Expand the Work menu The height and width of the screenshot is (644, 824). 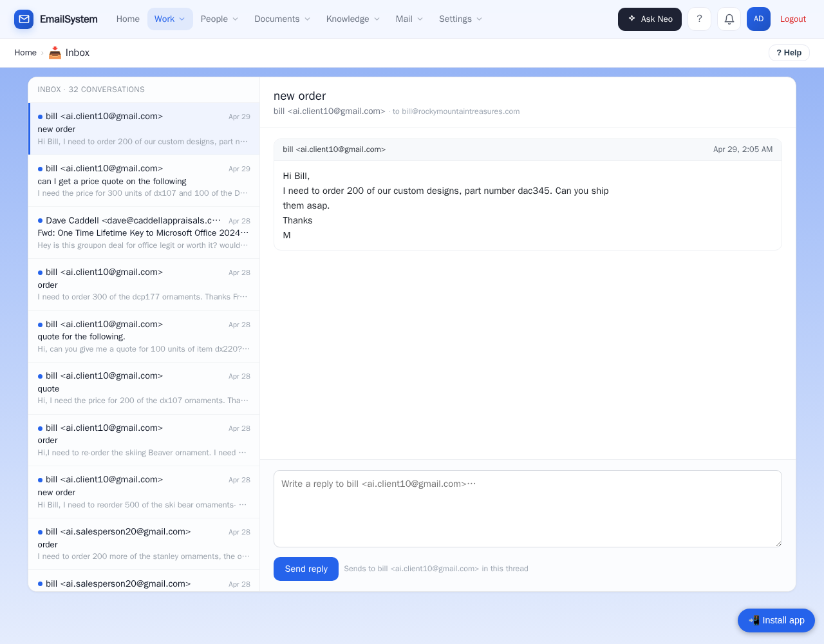pos(170,19)
